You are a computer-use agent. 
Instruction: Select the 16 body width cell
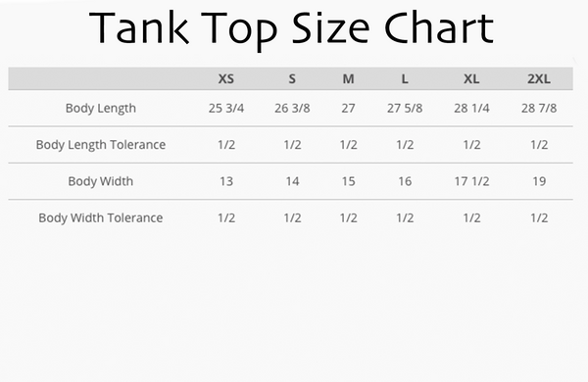point(405,181)
